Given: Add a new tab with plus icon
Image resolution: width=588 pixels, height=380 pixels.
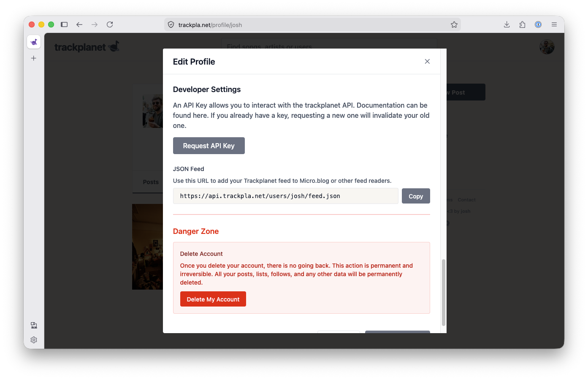Looking at the screenshot, I should tap(34, 58).
